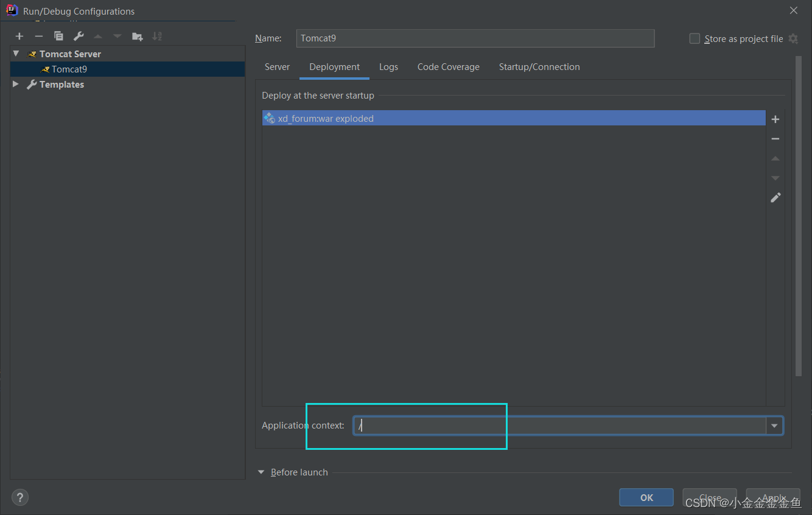Click the Apply button

(x=773, y=497)
